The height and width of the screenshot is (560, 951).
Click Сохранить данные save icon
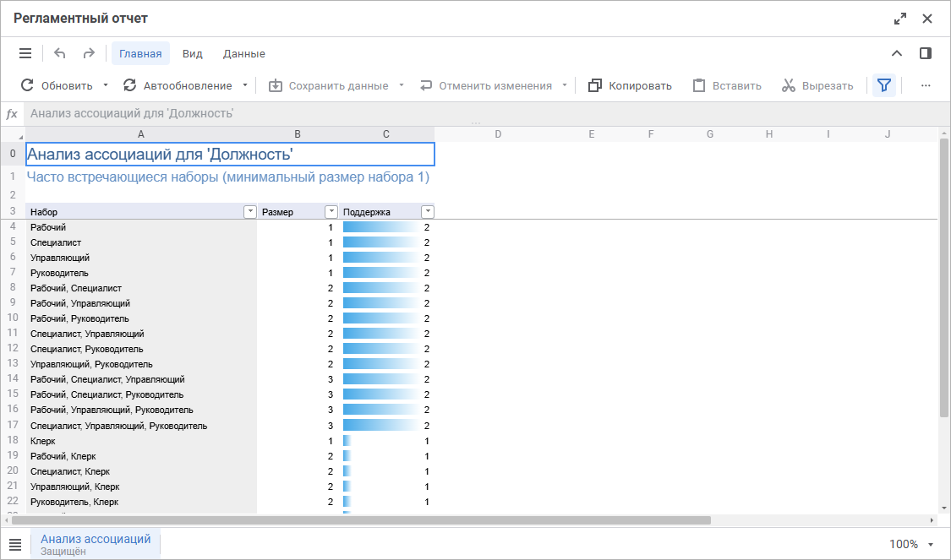[x=276, y=85]
